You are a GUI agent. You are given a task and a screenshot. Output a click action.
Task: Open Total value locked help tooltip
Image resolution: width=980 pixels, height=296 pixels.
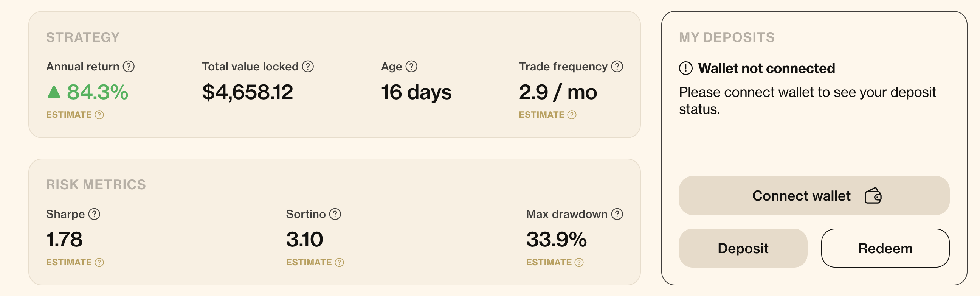point(308,67)
